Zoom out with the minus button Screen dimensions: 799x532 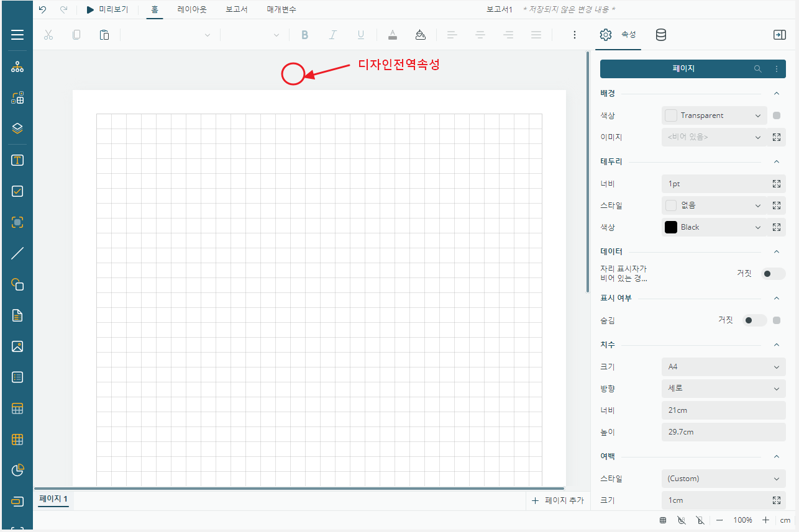[719, 520]
